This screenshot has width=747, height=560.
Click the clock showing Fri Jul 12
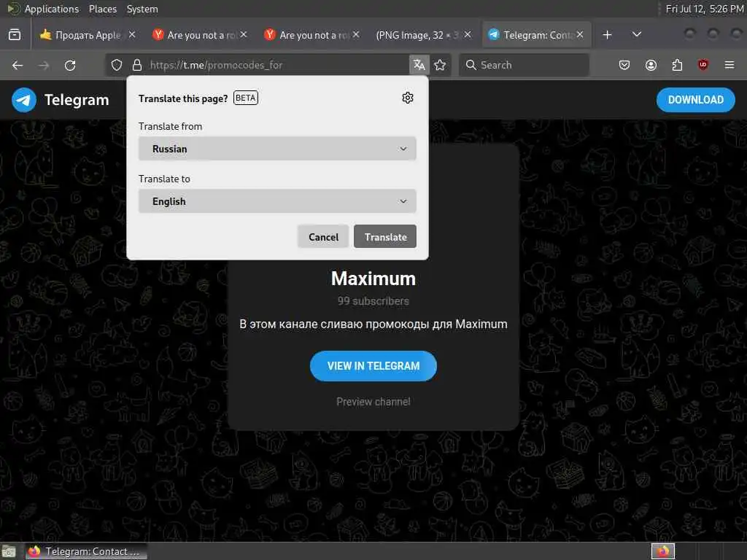point(705,9)
